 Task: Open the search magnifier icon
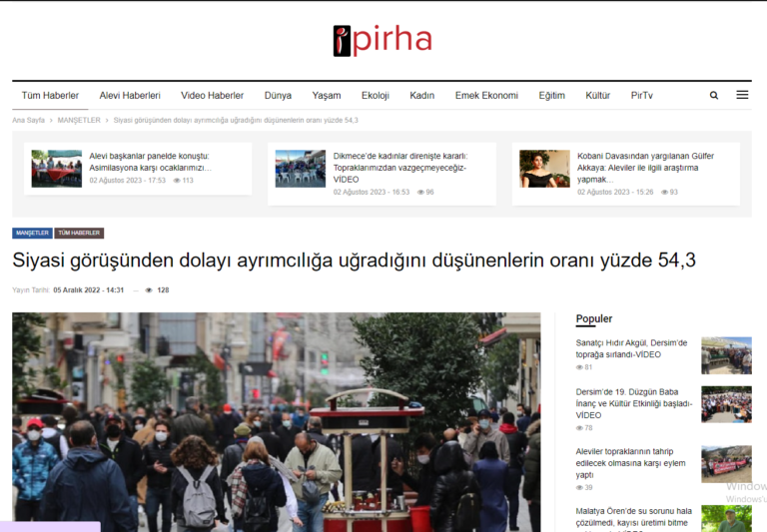click(x=714, y=96)
